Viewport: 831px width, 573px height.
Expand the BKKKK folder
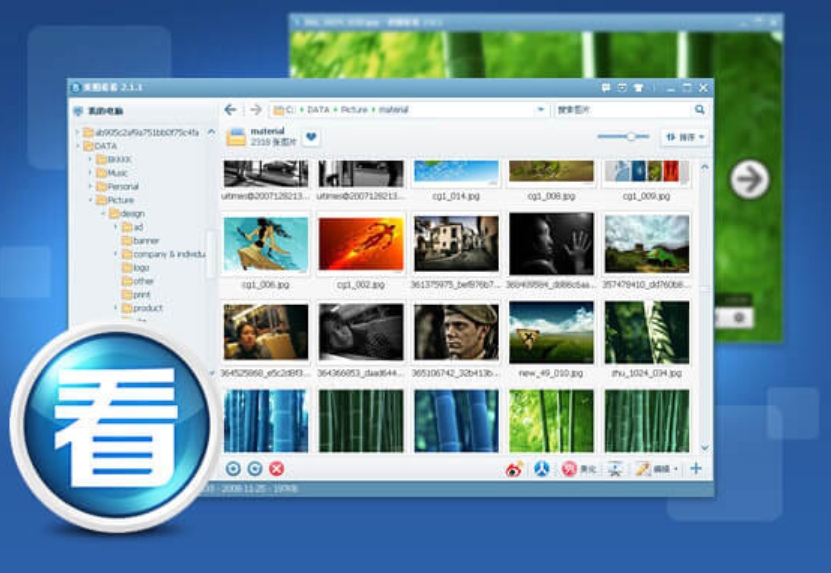90,160
